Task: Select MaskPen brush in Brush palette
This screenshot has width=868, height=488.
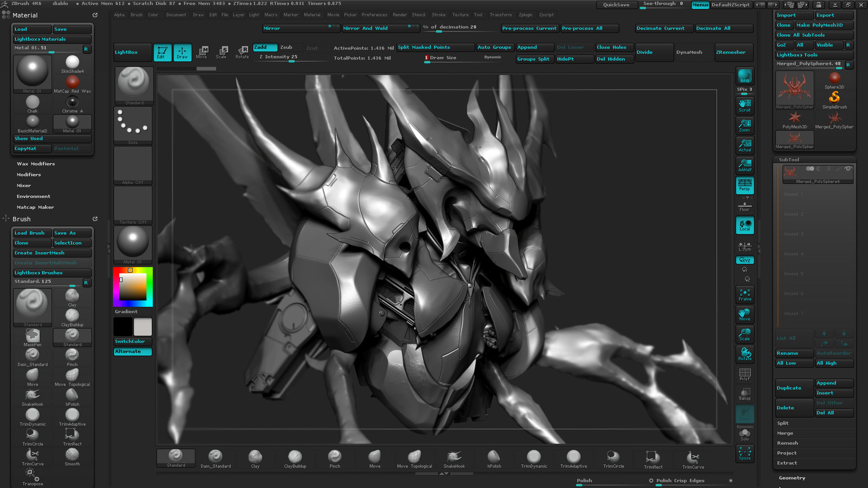Action: tap(33, 338)
